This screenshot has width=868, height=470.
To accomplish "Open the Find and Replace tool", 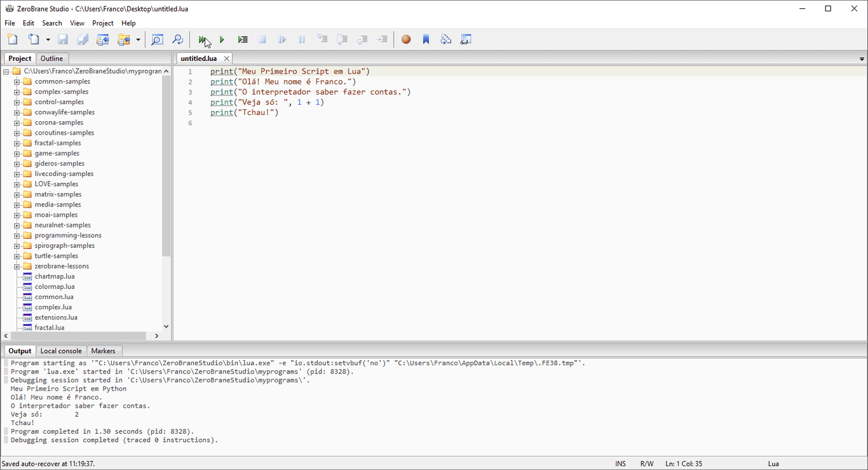I will (178, 39).
